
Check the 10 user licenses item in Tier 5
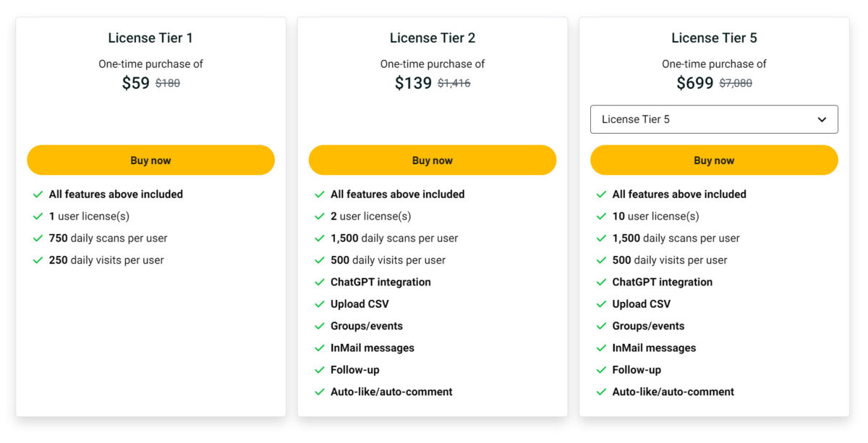coord(662,216)
